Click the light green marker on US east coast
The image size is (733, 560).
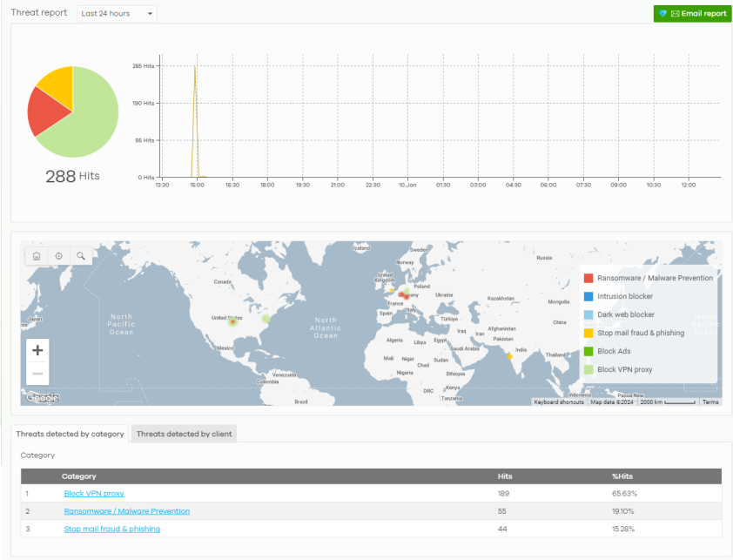click(x=266, y=319)
